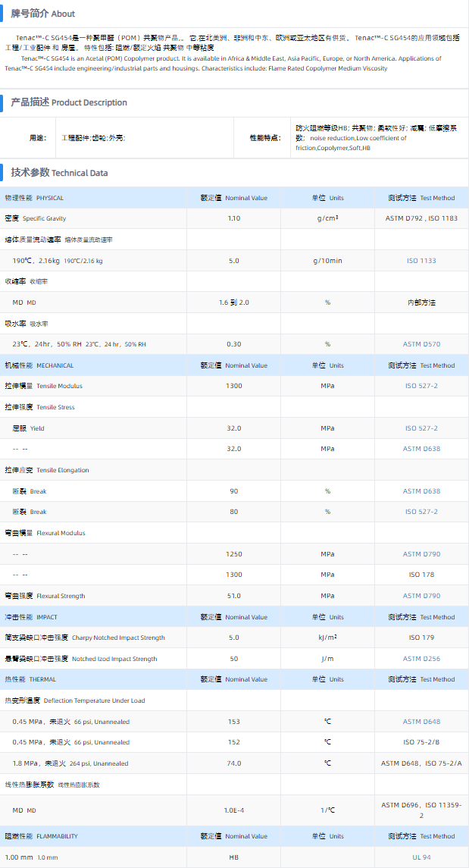Viewport: 469px width, 868px height.
Task: Open ASTM D638 link for Break 90%
Action: [x=421, y=491]
